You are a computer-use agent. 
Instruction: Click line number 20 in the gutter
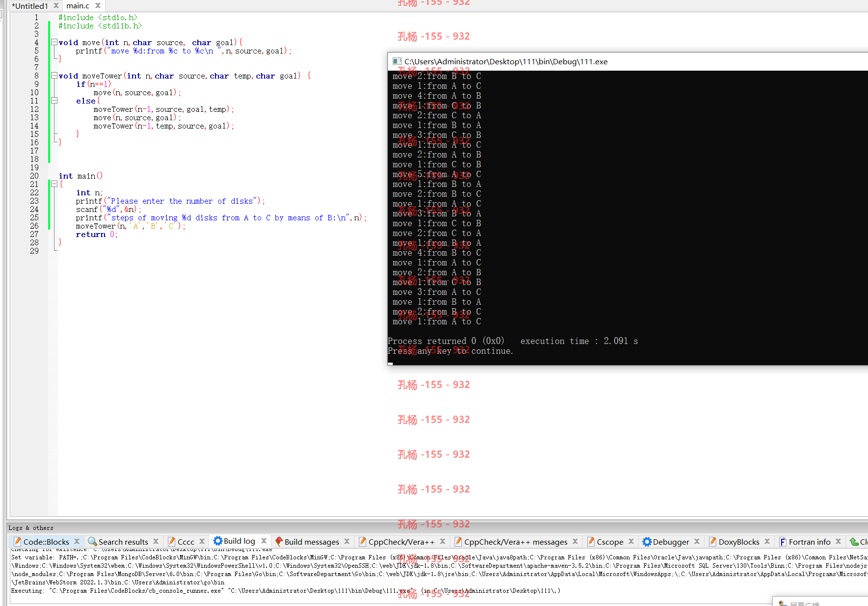(34, 176)
